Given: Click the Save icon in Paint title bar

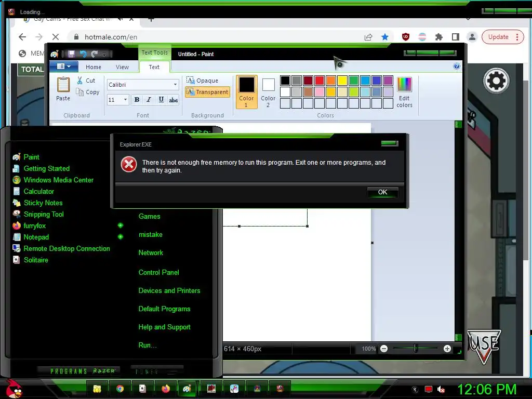Looking at the screenshot, I should click(71, 54).
